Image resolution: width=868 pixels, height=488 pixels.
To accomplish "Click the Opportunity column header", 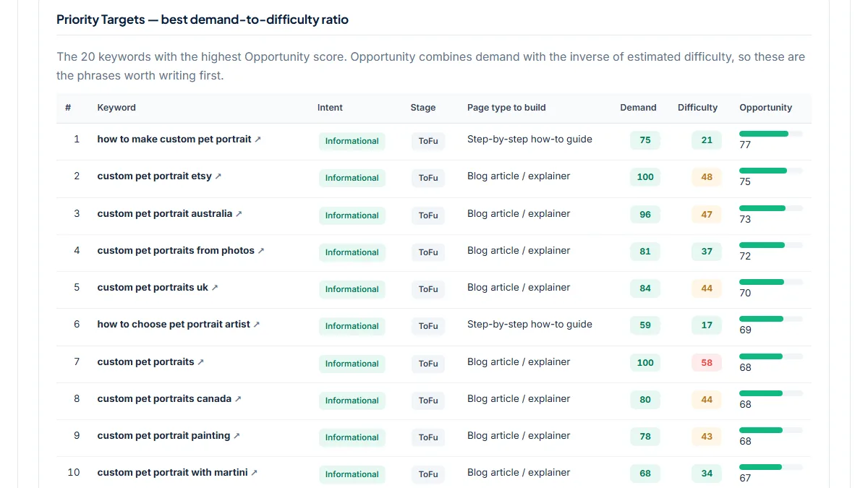I will click(765, 108).
